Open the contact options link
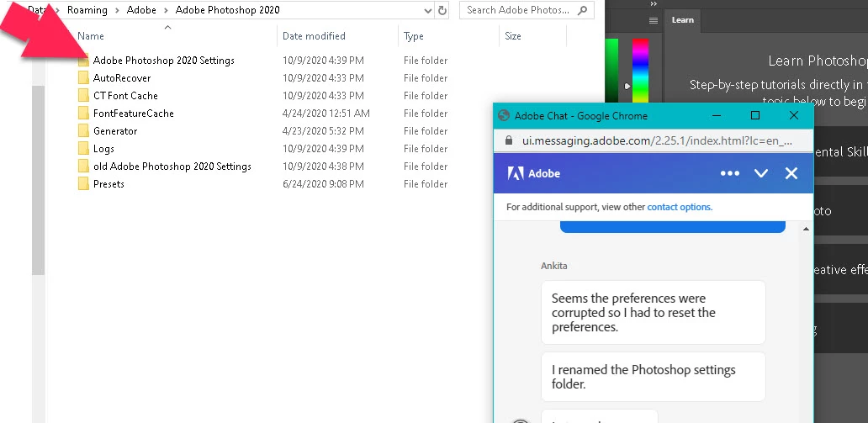Viewport: 868px width, 423px height. [x=680, y=207]
